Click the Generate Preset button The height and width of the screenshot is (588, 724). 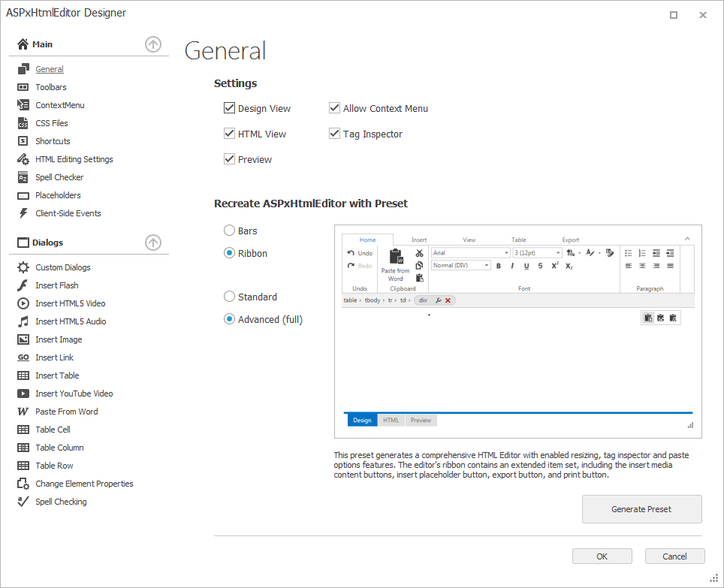coord(642,509)
